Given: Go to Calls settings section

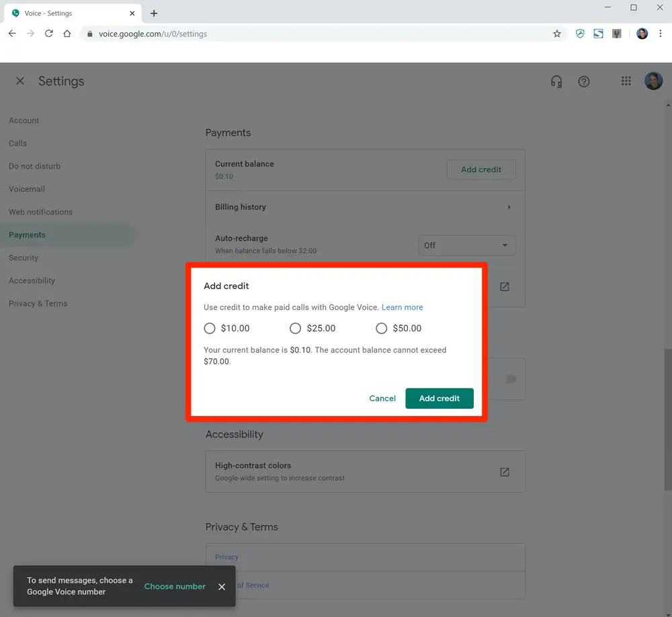Looking at the screenshot, I should click(x=17, y=143).
